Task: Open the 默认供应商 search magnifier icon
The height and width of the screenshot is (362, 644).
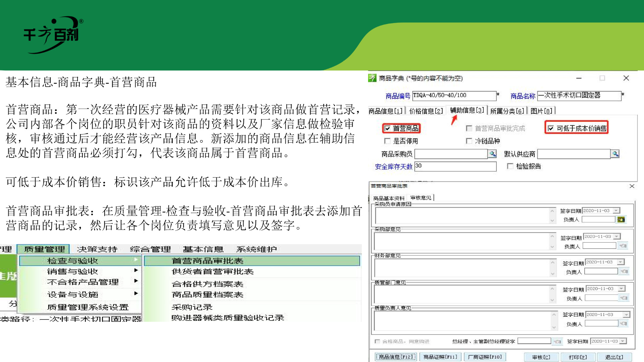Action: (615, 154)
